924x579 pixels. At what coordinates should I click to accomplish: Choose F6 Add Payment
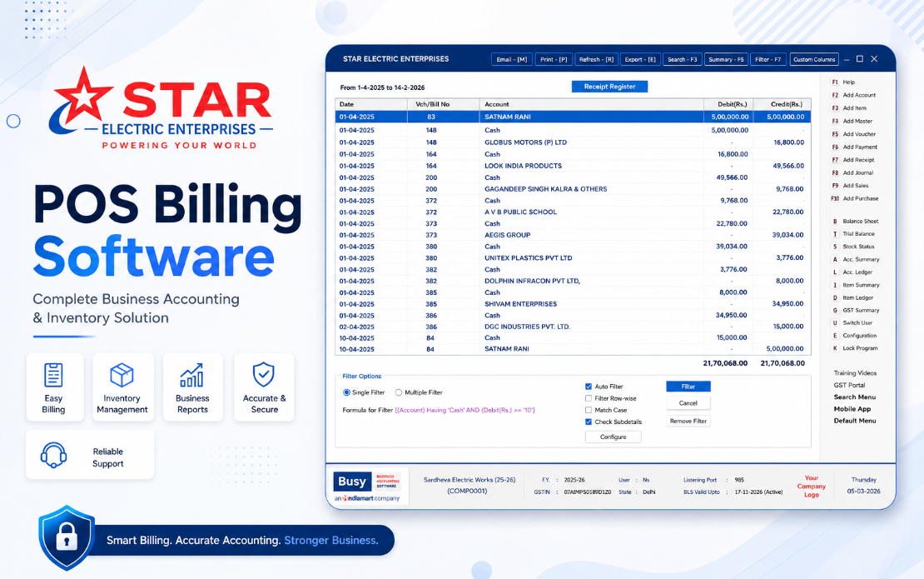tap(854, 147)
